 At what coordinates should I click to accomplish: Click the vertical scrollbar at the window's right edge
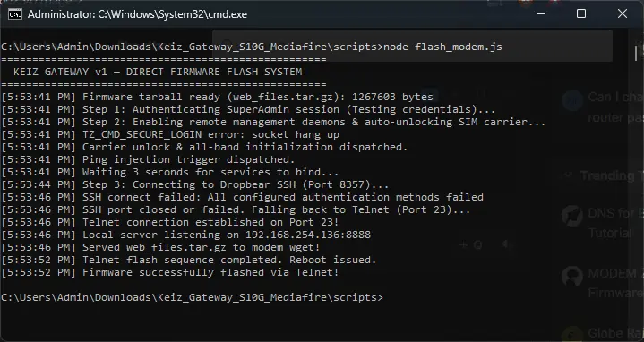[637, 52]
